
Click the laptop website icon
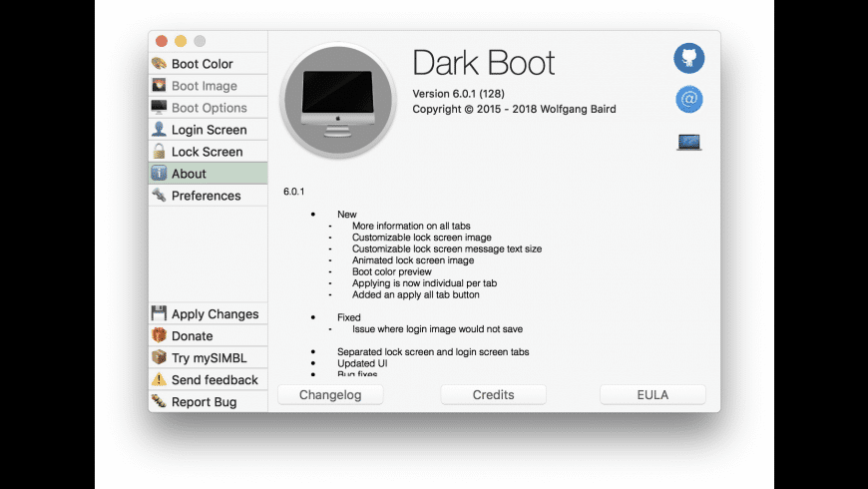[x=688, y=143]
